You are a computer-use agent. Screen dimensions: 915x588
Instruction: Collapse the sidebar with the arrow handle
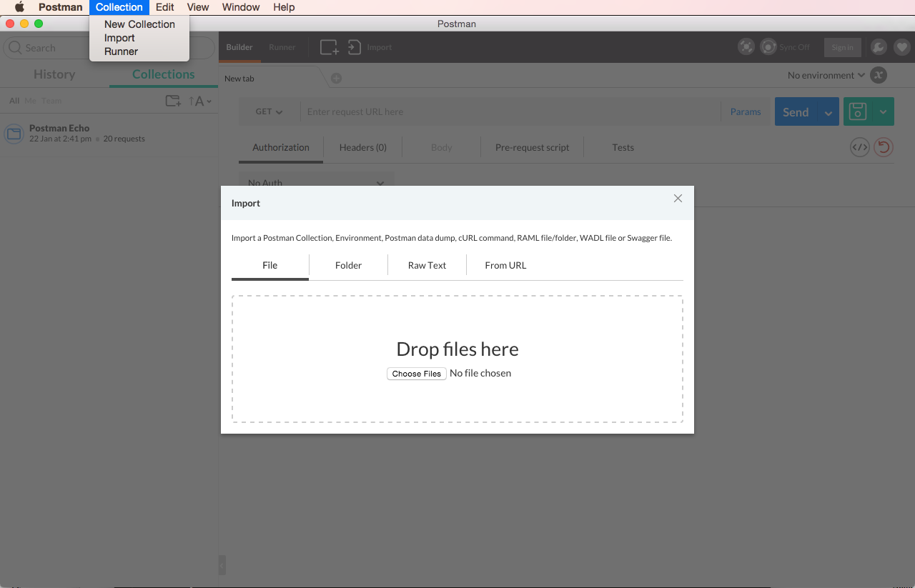click(222, 565)
